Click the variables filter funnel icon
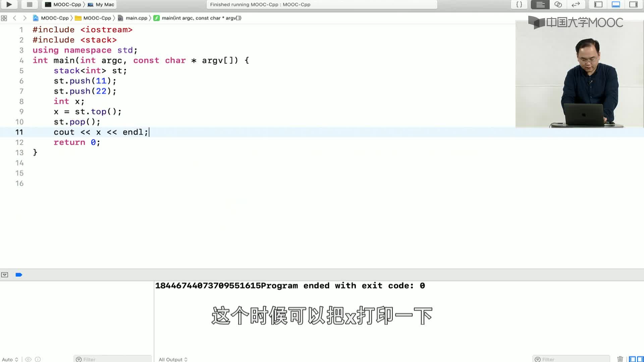 (x=79, y=359)
